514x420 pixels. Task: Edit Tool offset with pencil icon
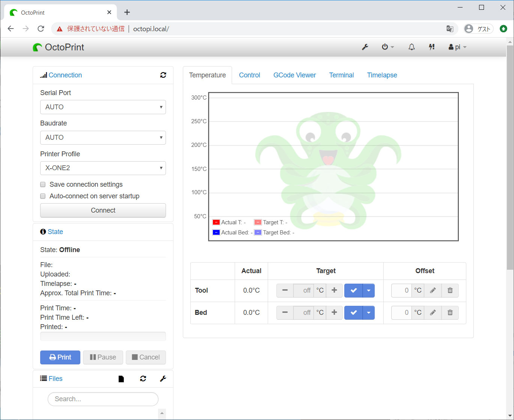pyautogui.click(x=433, y=290)
